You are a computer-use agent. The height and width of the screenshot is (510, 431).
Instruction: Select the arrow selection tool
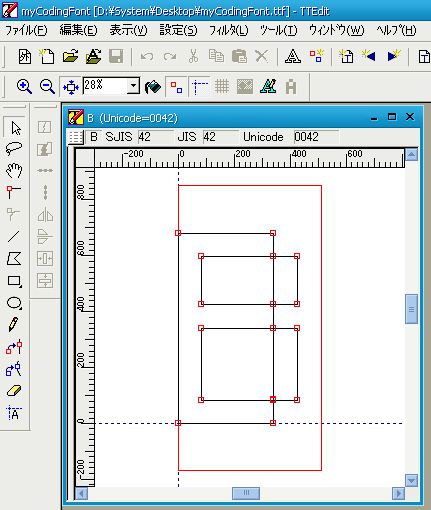pos(15,128)
